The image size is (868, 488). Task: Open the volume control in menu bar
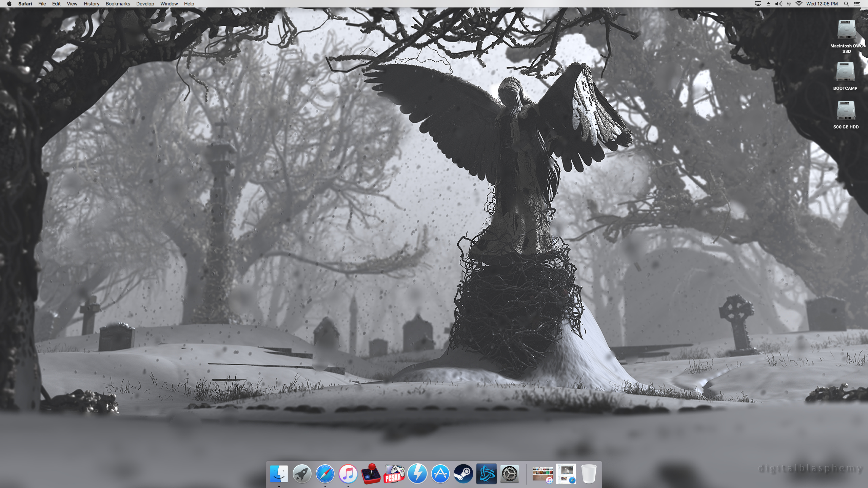(x=779, y=4)
